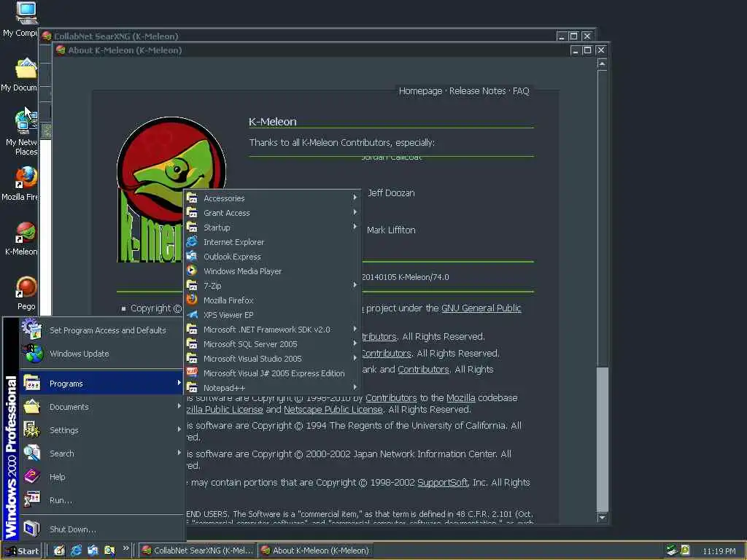This screenshot has height=560, width=747.
Task: Click the Outlook Express icon in Programs
Action: [192, 256]
